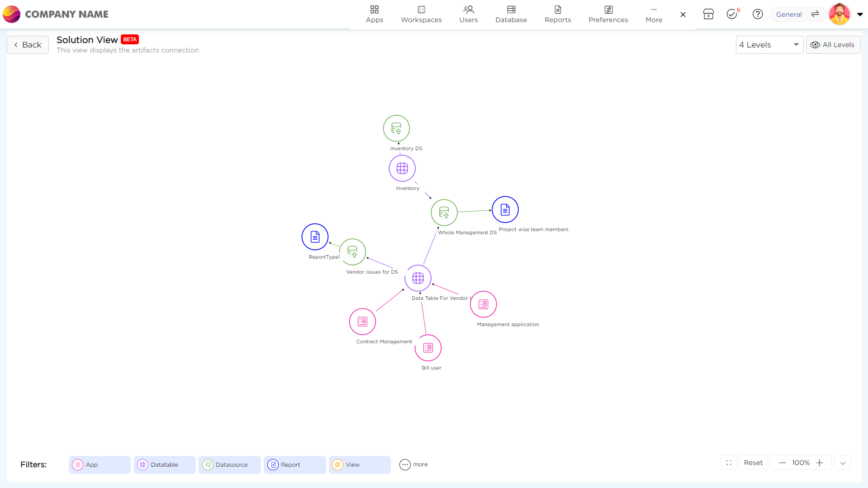Toggle All Levels visibility
Viewport: 868px width, 488px height.
point(833,45)
